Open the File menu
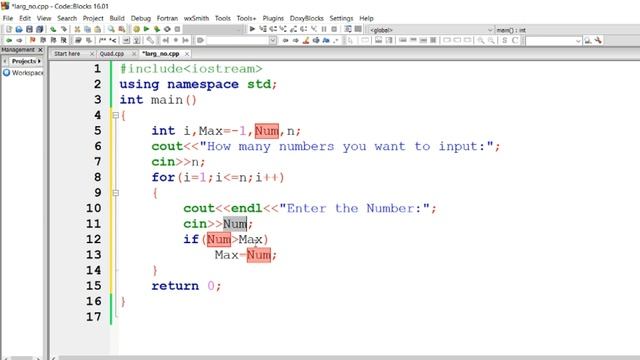This screenshot has width=640, height=360. coord(8,18)
